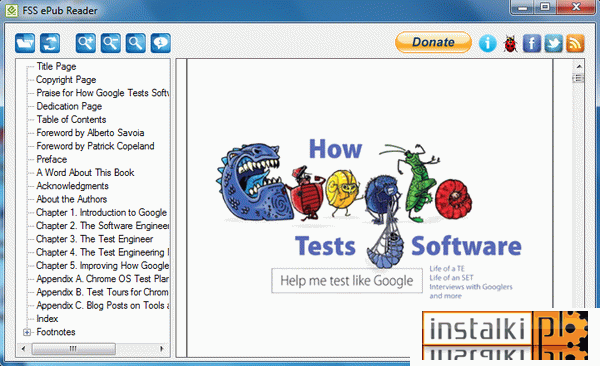Open Chapter 4. The Test Engineering entry

(x=103, y=252)
